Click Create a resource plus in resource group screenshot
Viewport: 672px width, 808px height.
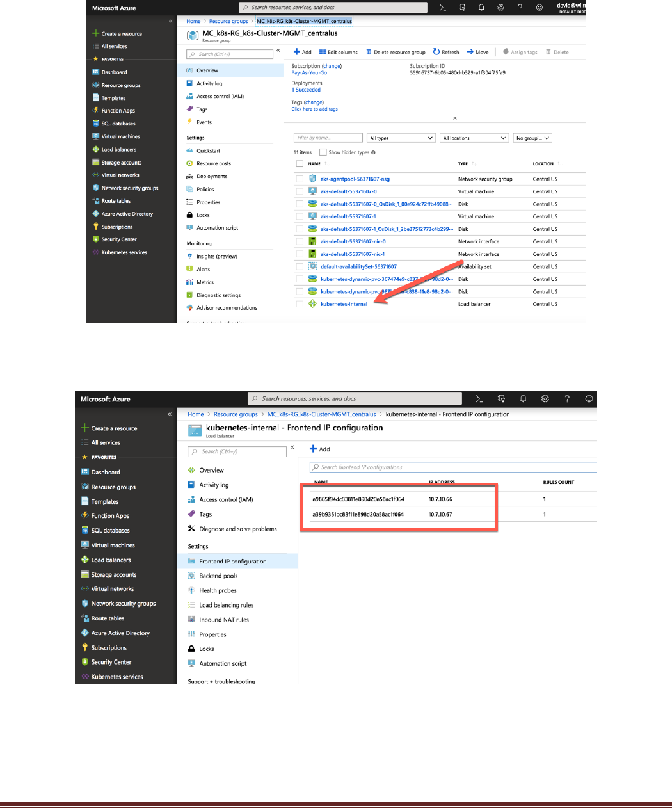95,33
